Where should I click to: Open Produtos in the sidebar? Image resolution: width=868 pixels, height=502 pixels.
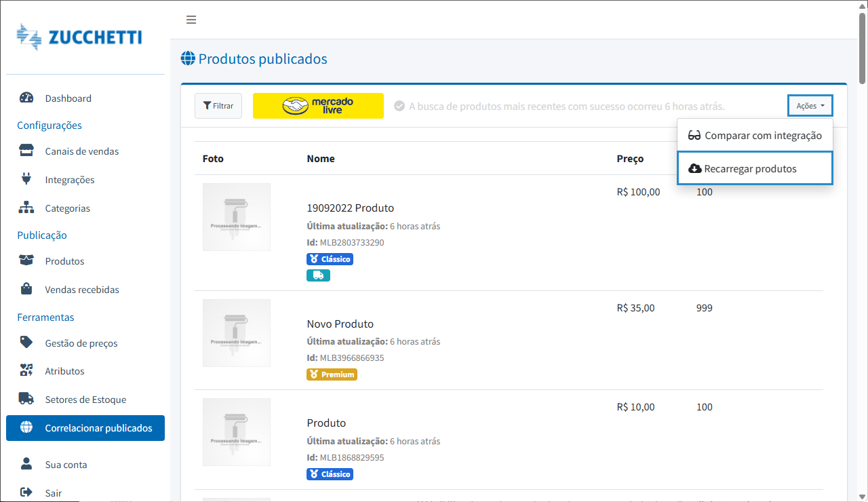tap(64, 261)
